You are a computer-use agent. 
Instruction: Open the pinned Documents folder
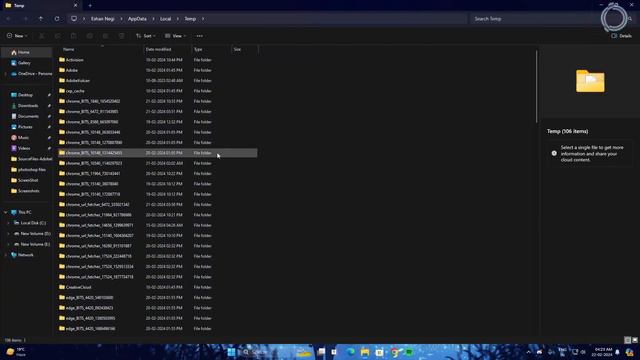[x=27, y=116]
